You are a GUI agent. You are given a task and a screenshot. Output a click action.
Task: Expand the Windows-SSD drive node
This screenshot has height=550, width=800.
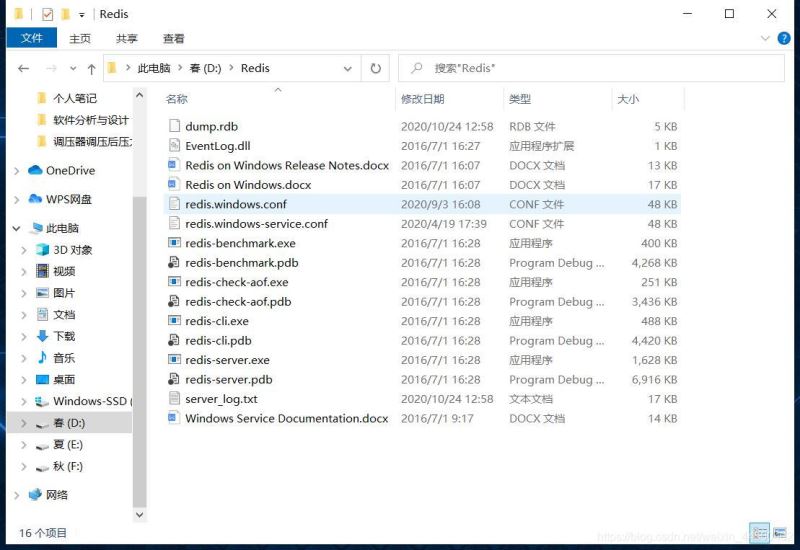[23, 402]
